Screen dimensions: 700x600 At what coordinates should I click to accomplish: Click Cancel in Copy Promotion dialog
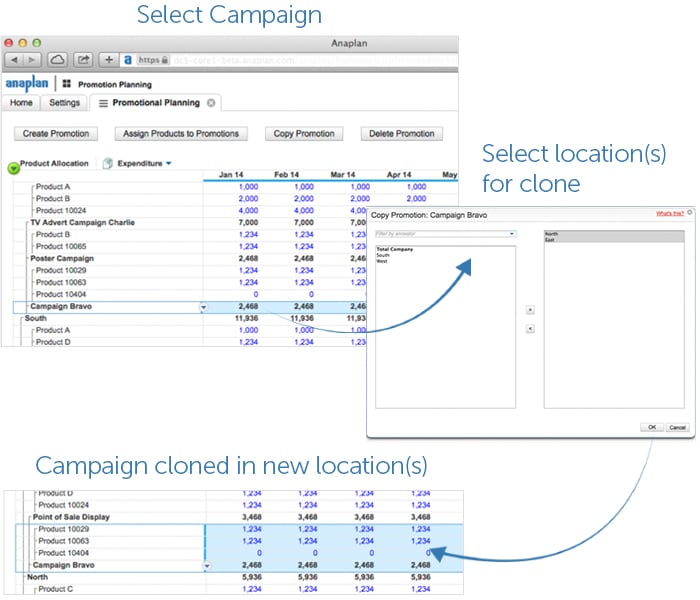pos(677,427)
